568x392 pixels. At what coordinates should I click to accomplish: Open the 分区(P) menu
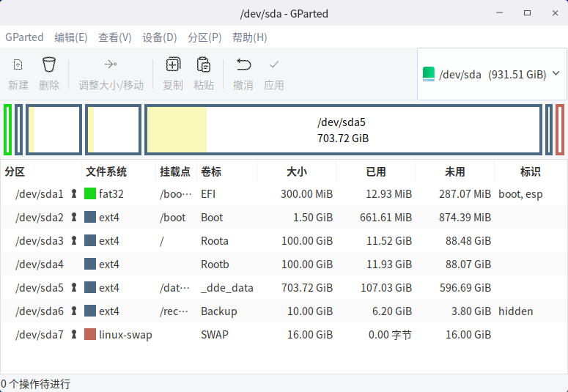coord(204,37)
